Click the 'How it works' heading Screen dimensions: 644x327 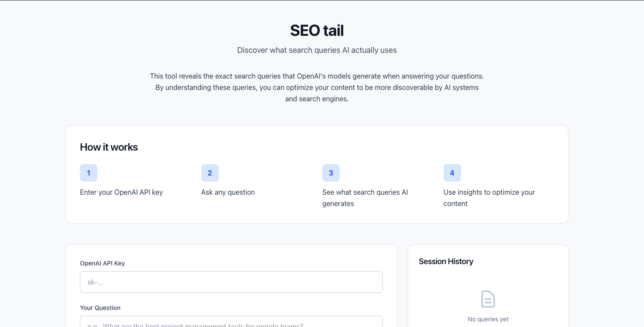[x=109, y=147]
